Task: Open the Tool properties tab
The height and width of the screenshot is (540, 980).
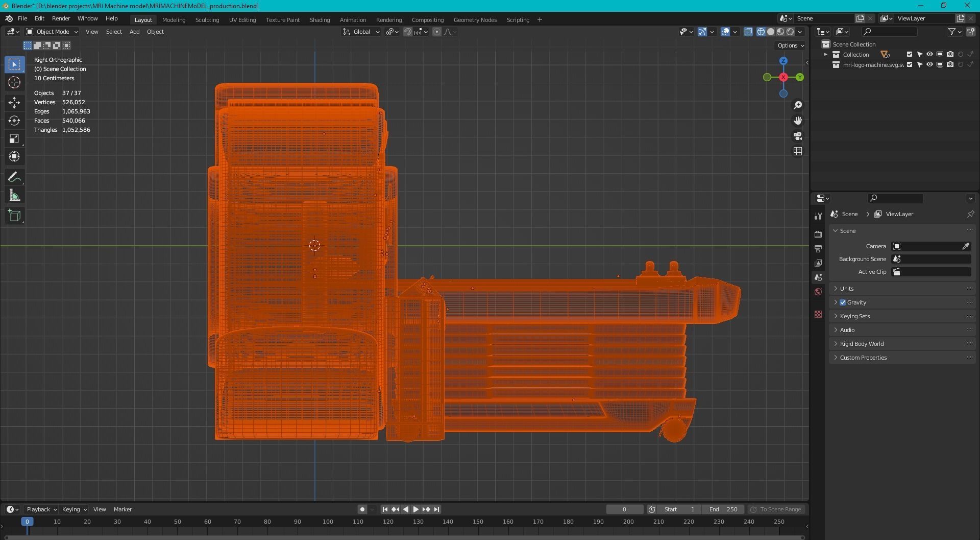Action: click(x=818, y=216)
